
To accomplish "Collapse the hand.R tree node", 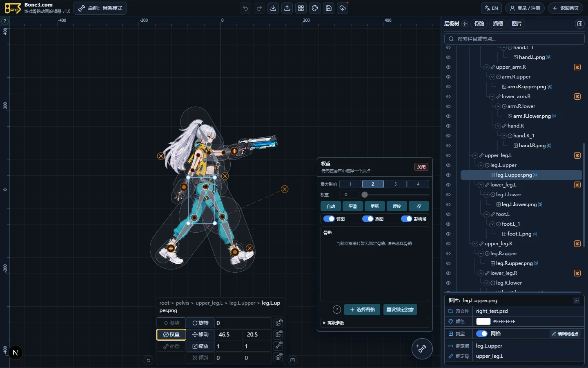I will point(498,126).
